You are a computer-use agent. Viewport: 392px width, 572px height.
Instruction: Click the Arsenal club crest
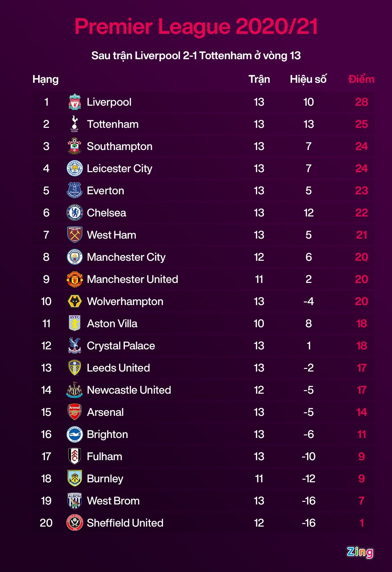point(75,412)
